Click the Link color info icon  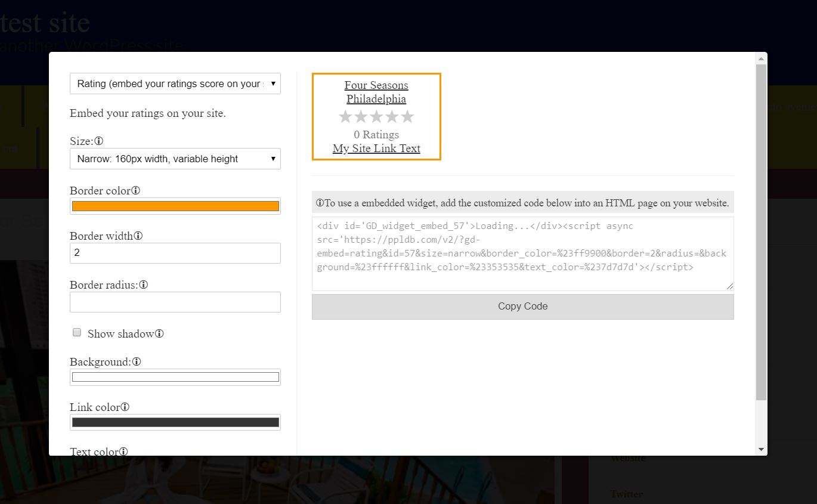click(125, 407)
